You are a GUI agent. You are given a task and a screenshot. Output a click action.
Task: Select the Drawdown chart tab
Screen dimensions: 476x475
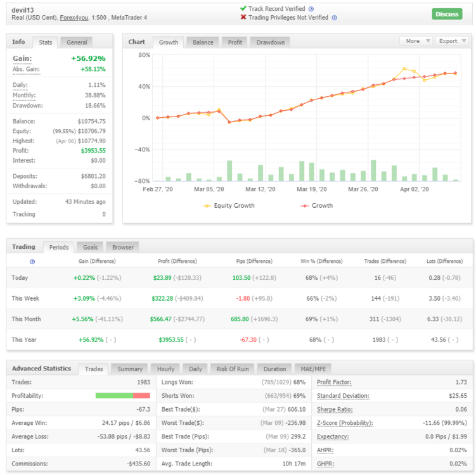(x=270, y=42)
